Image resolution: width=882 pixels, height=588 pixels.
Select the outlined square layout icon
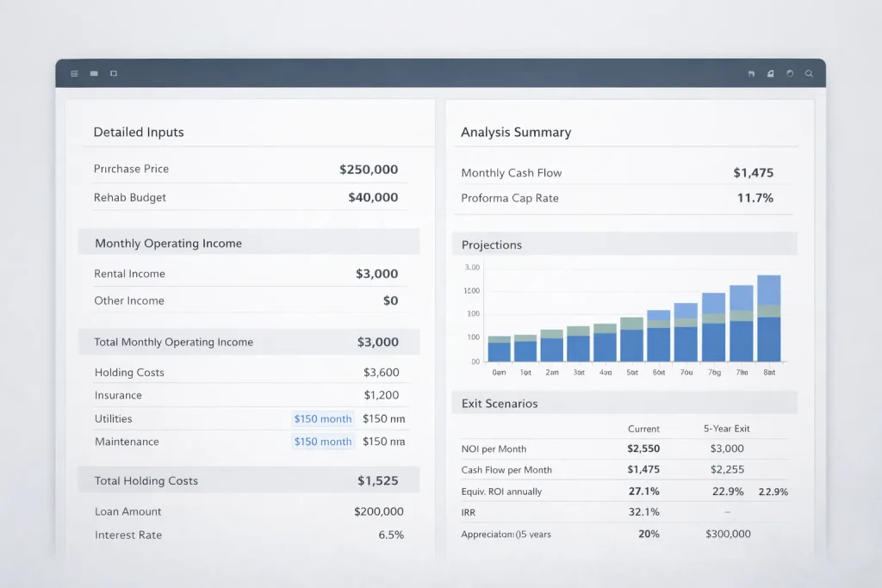pyautogui.click(x=113, y=73)
